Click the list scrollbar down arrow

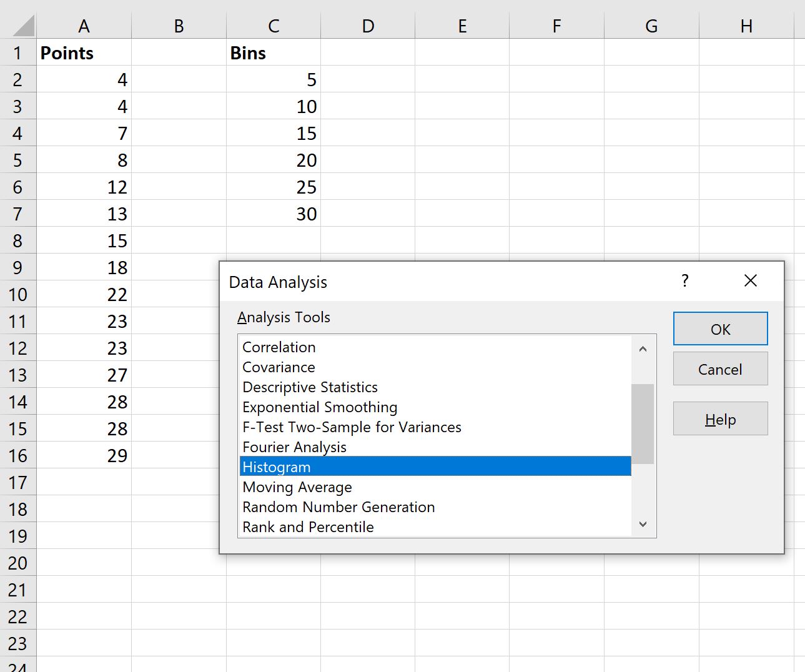tap(643, 525)
